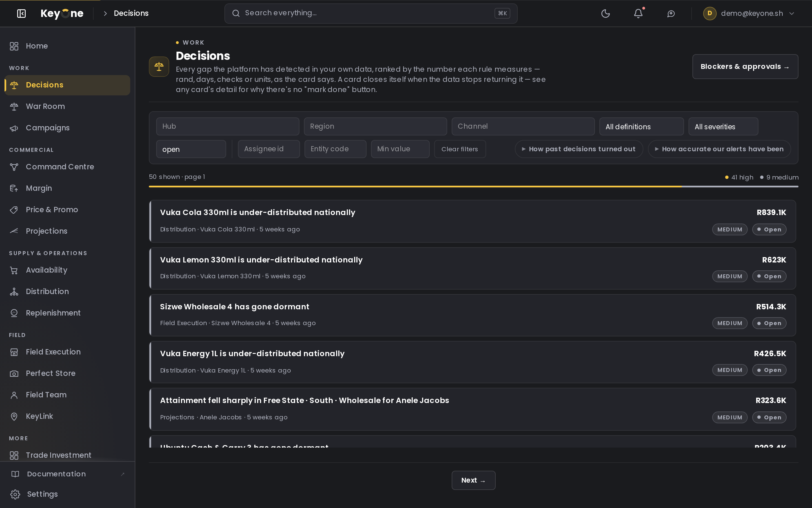Open Vuka Cola 330ml under-distributed card

473,222
